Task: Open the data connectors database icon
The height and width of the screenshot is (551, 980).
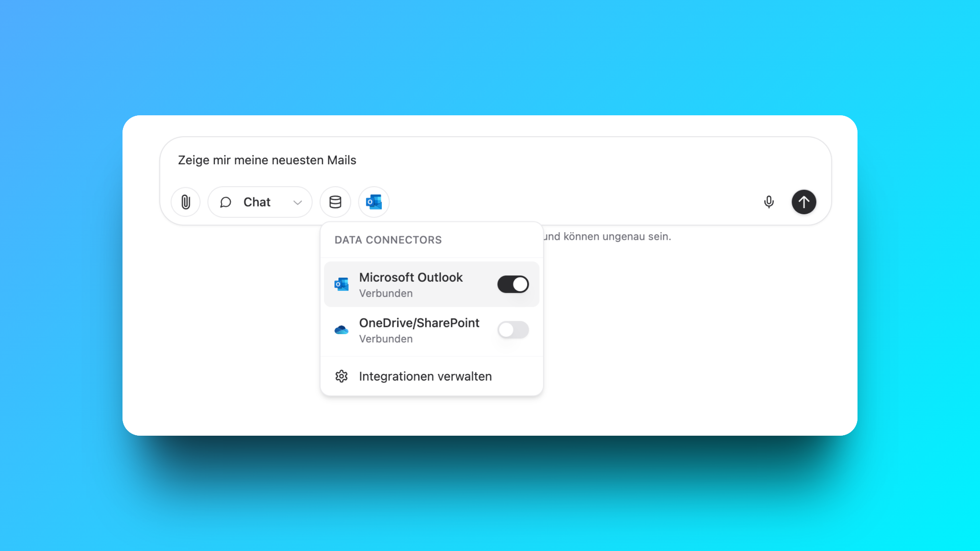Action: point(335,202)
